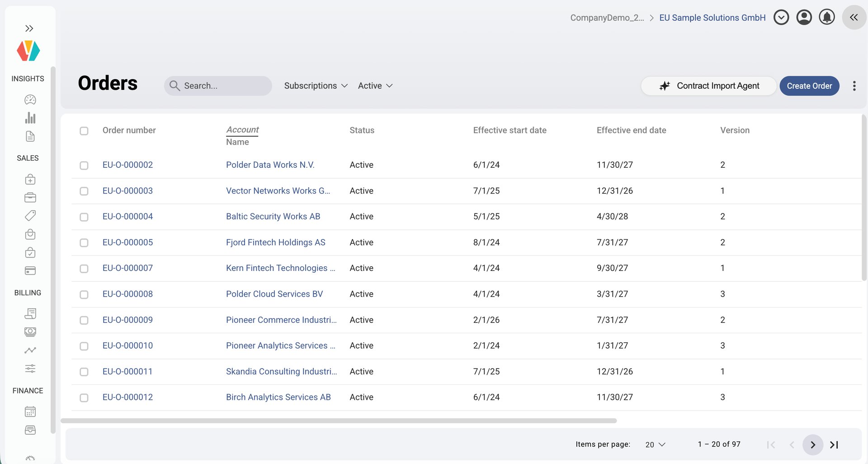Open the Subscriptions filter dropdown

pos(316,86)
